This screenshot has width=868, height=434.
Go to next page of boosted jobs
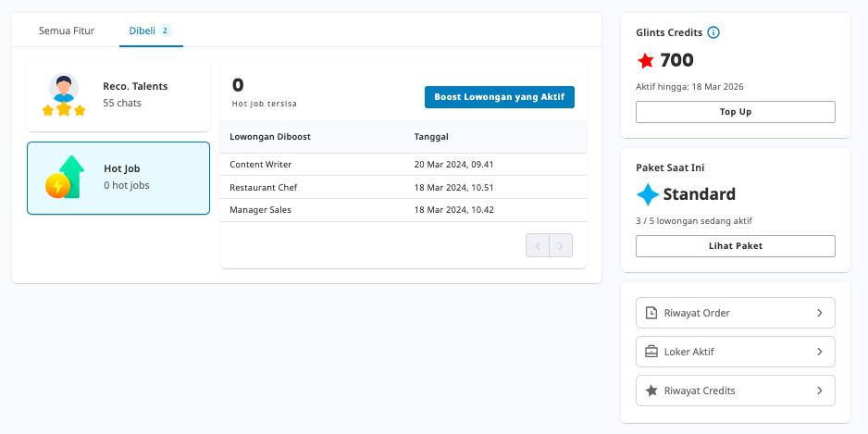pyautogui.click(x=561, y=245)
